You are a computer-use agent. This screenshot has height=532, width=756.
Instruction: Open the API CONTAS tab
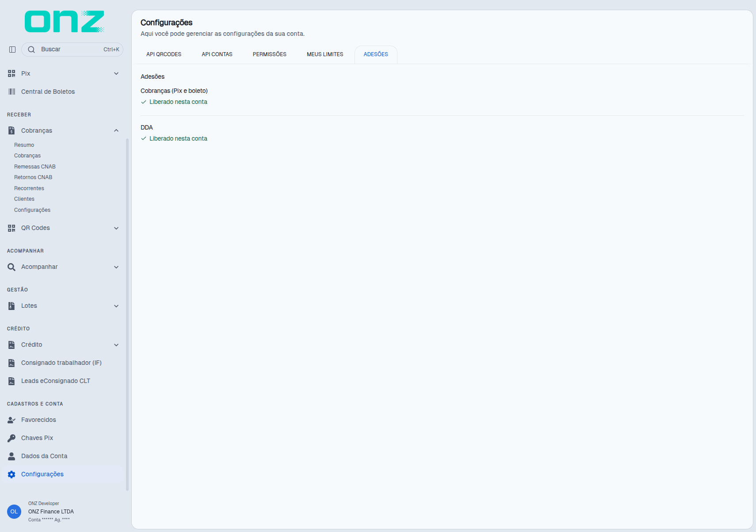(217, 54)
